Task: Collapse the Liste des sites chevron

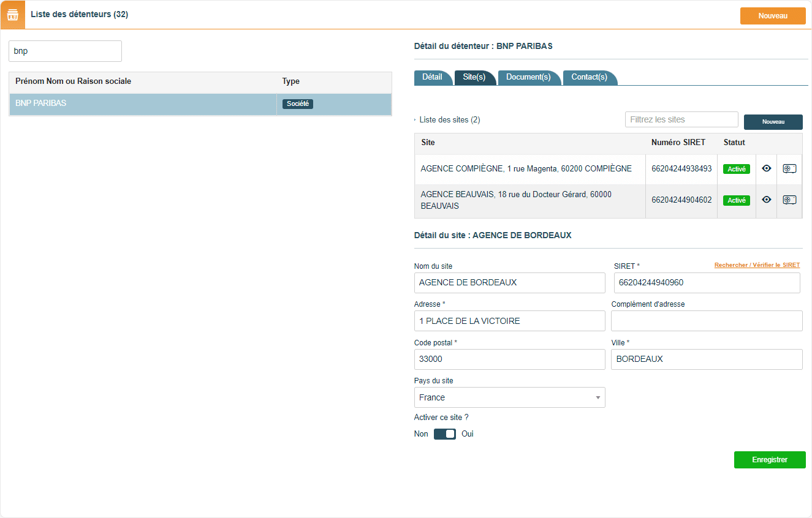Action: [x=415, y=120]
